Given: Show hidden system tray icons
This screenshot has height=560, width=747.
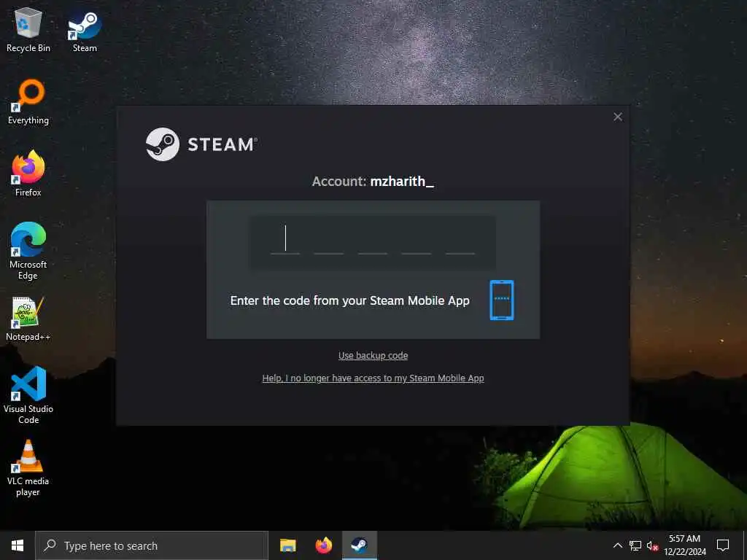Looking at the screenshot, I should 617,545.
